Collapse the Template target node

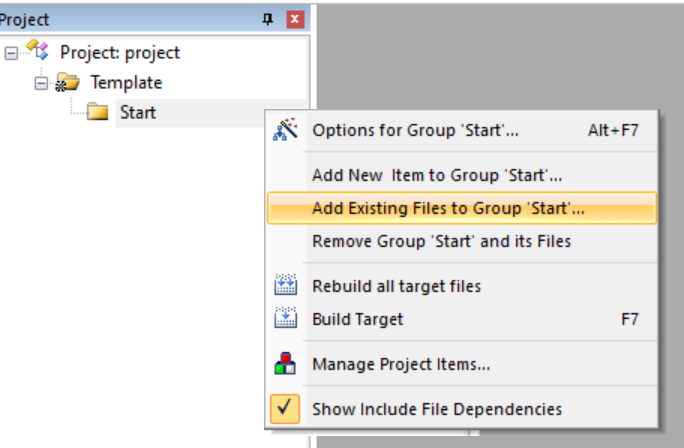click(x=41, y=83)
